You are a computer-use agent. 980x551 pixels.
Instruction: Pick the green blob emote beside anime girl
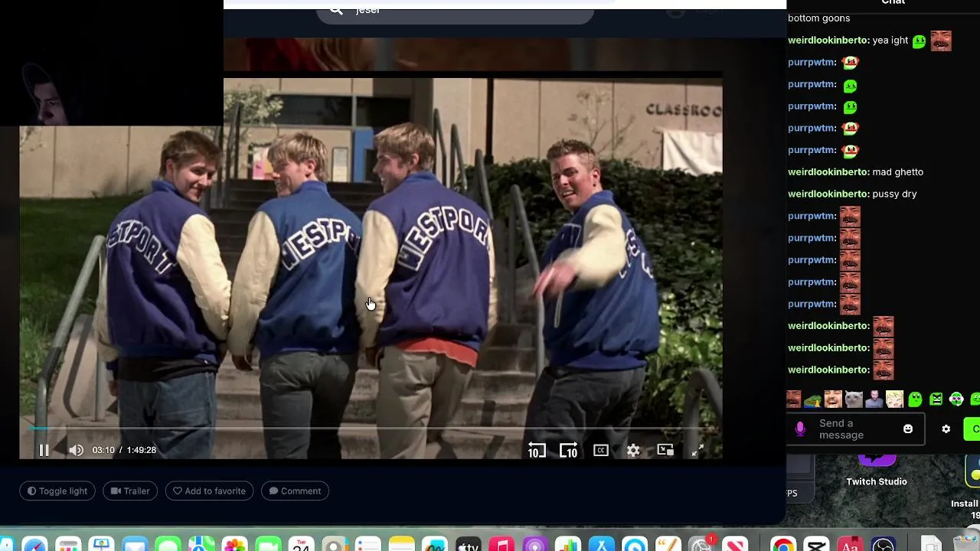coord(915,399)
